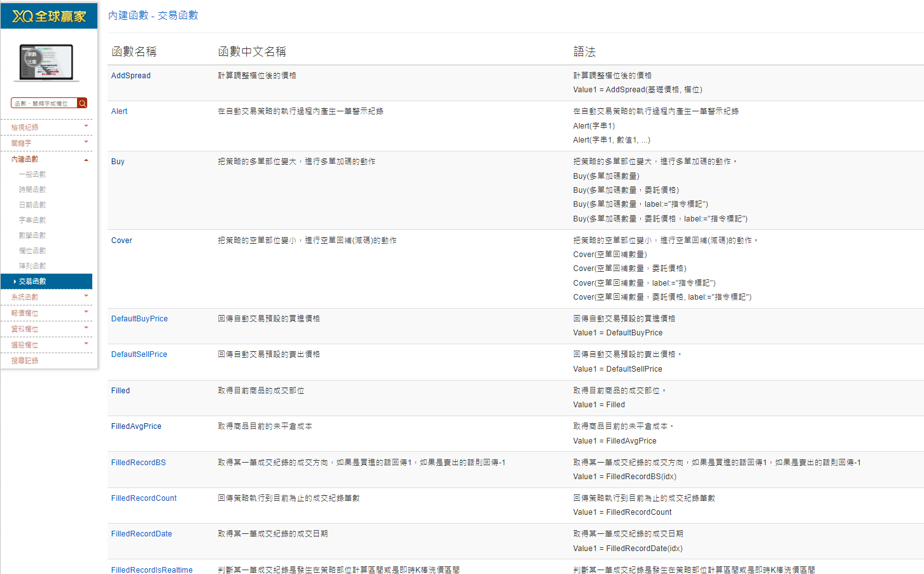Type in the 函數、關鍵字或欄位 search field

(44, 103)
